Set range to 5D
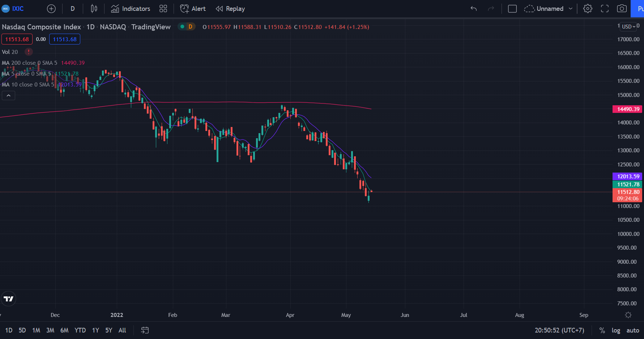 pyautogui.click(x=22, y=330)
